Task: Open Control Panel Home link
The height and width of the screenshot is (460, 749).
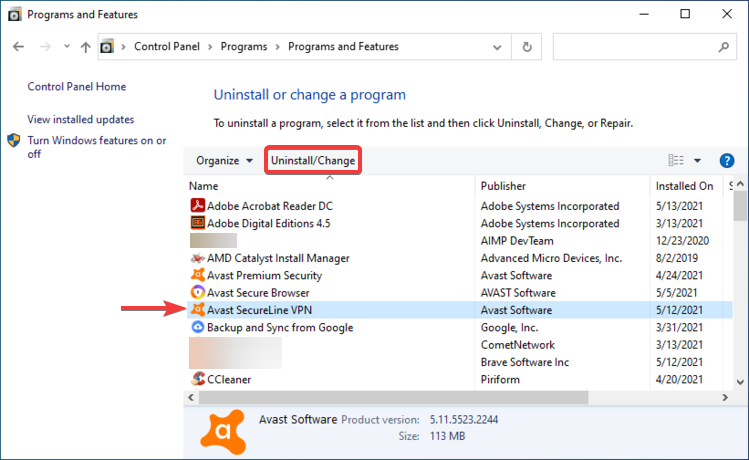Action: [76, 87]
